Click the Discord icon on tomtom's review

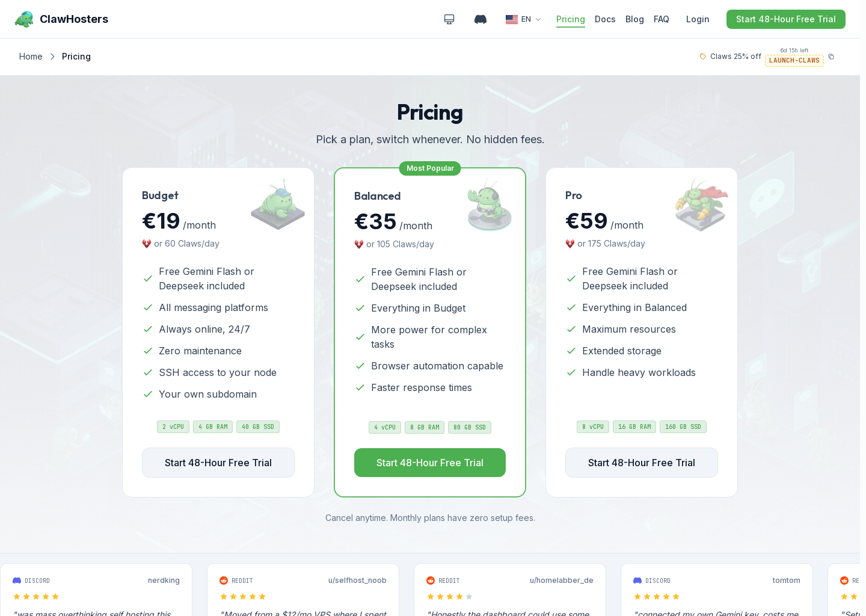click(637, 580)
